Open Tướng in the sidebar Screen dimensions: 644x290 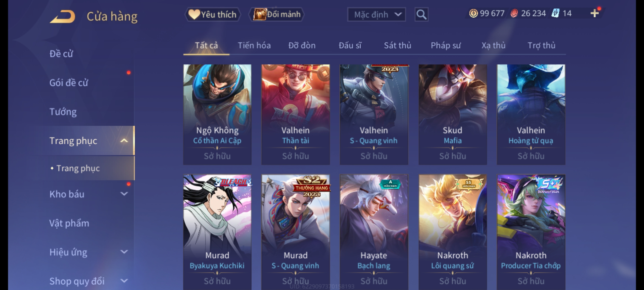pyautogui.click(x=63, y=112)
